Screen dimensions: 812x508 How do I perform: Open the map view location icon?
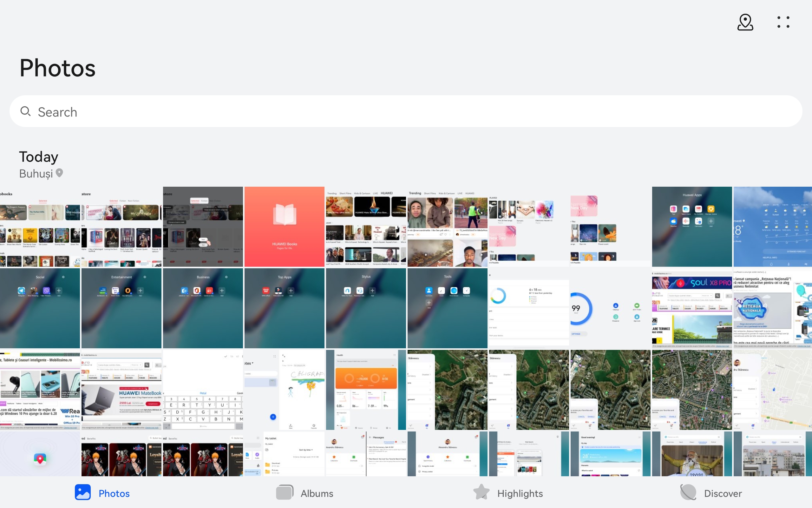click(x=745, y=22)
